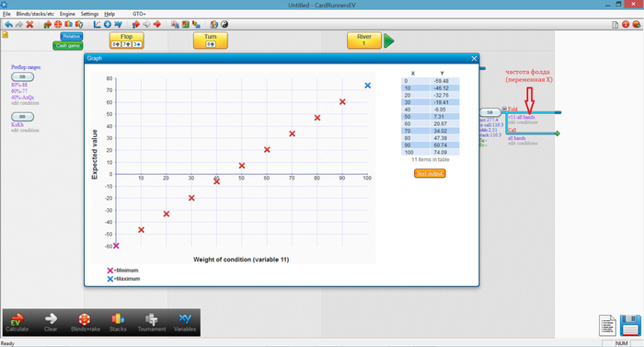644x347 pixels.
Task: Click the SB preflop range pill
Action: tap(23, 77)
